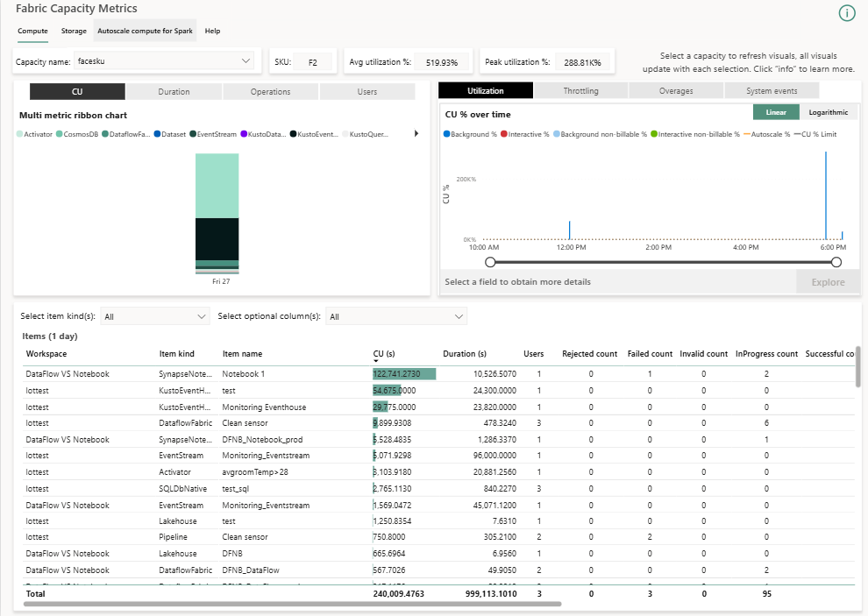This screenshot has width=868, height=616.
Task: Select the Notebook 1 item row
Action: (439, 374)
